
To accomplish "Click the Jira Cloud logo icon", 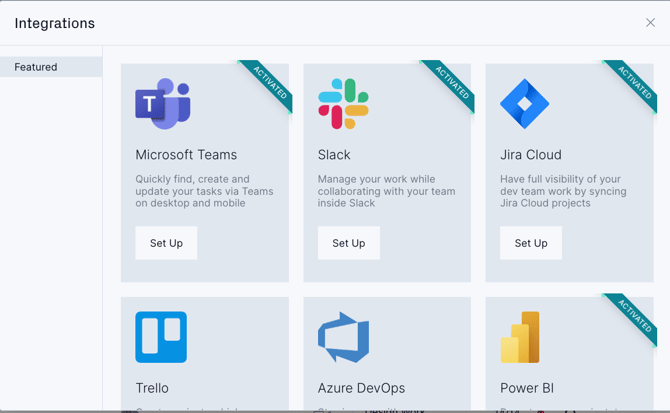I will point(525,104).
